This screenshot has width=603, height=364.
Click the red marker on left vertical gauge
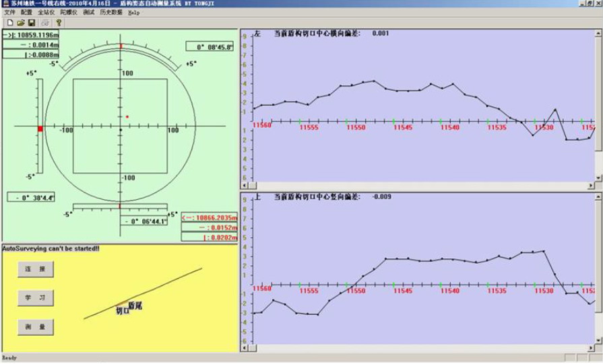click(x=40, y=129)
